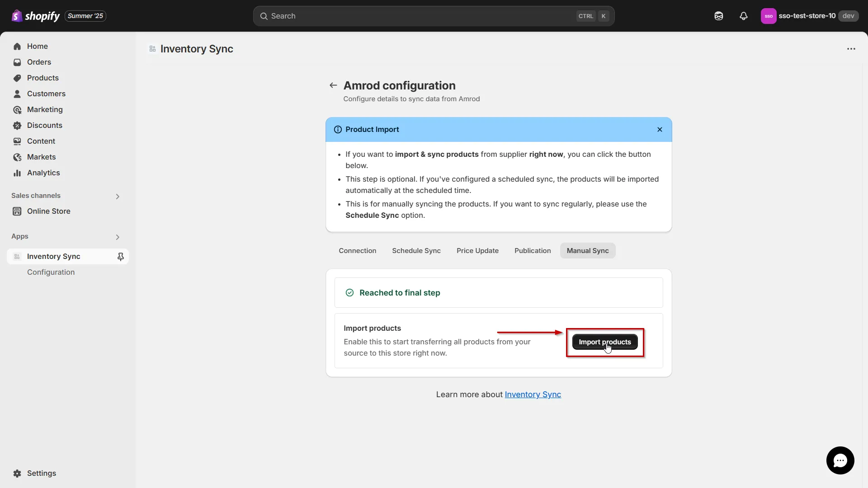Switch to the Publication tab
Image resolution: width=868 pixels, height=488 pixels.
tap(533, 250)
